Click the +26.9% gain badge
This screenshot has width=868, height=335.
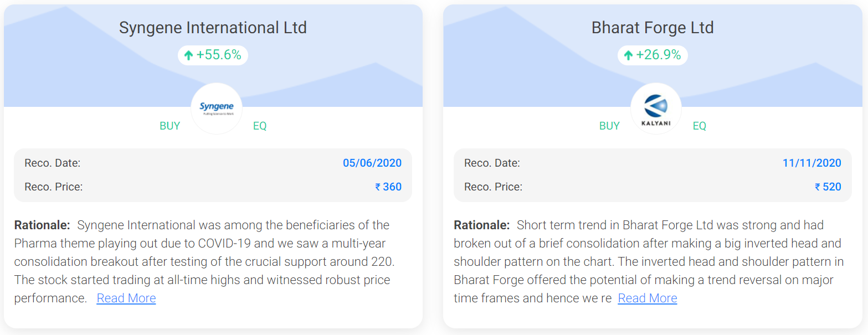[x=653, y=55]
